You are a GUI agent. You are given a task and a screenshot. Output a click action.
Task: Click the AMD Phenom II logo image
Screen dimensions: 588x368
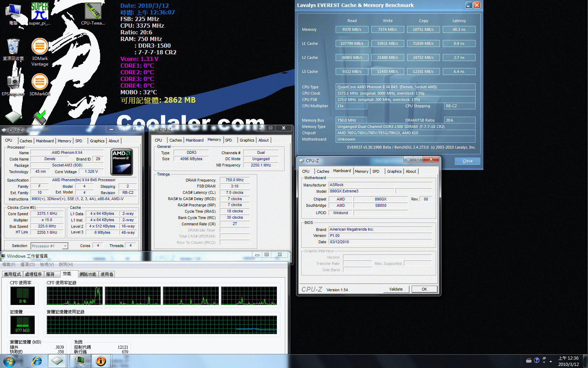121,162
